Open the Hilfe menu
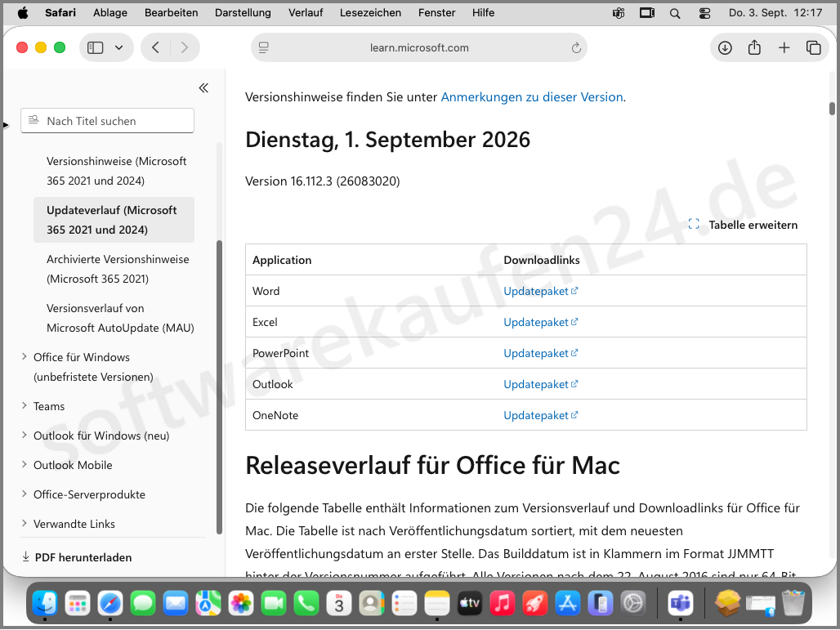Image resolution: width=840 pixels, height=630 pixels. (x=483, y=12)
